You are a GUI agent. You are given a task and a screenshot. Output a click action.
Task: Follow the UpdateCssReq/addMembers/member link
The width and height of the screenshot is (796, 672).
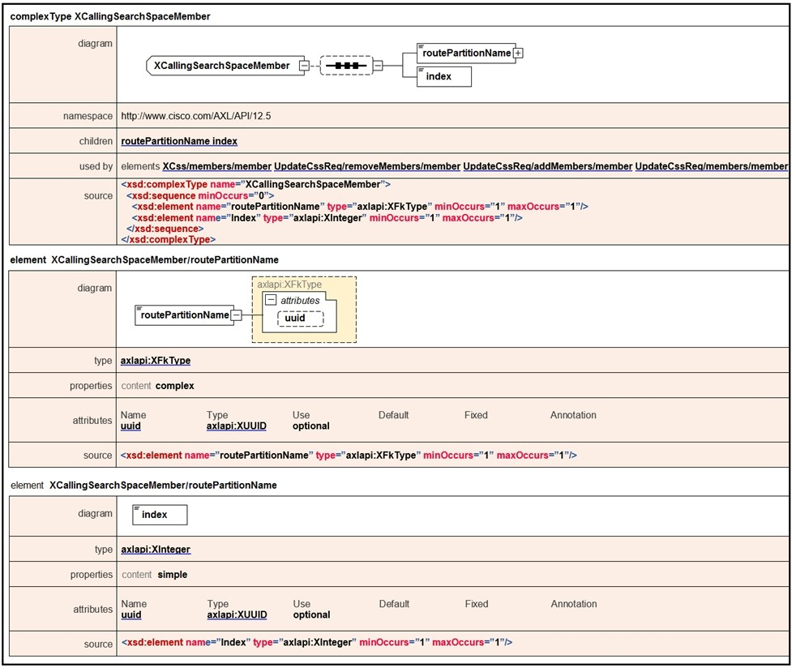(547, 166)
